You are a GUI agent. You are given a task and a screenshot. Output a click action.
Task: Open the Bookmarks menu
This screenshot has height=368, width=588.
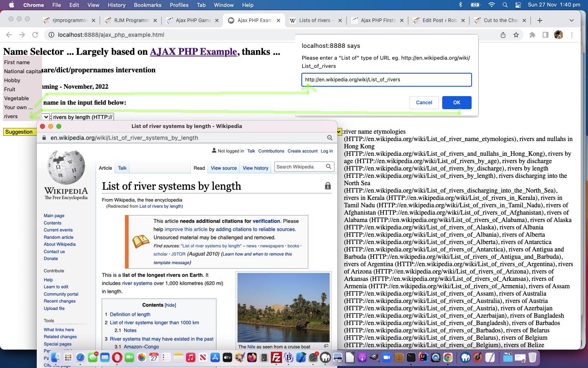147,5
